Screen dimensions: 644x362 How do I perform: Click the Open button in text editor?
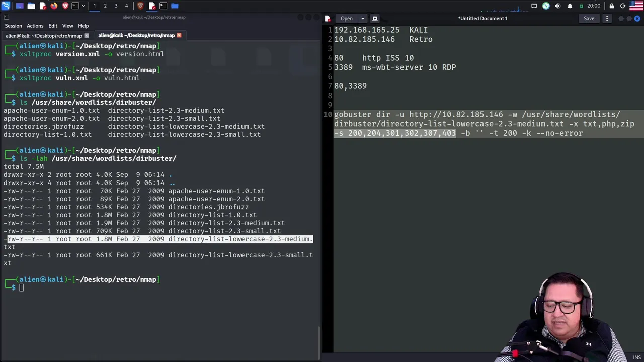(x=347, y=18)
